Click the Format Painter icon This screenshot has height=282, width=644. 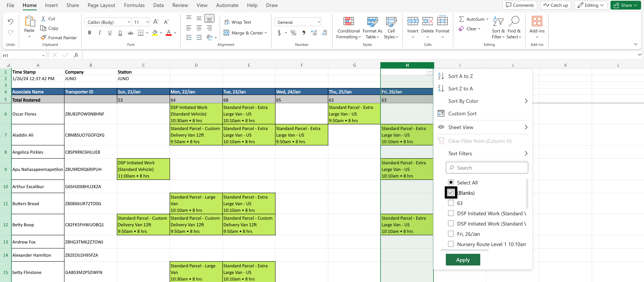[x=43, y=38]
